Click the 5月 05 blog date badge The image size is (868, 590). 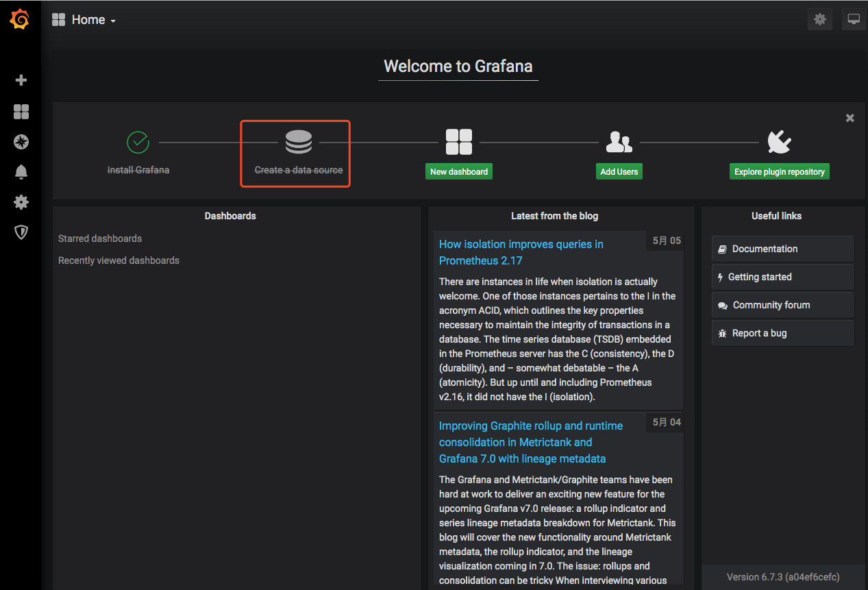coord(667,241)
